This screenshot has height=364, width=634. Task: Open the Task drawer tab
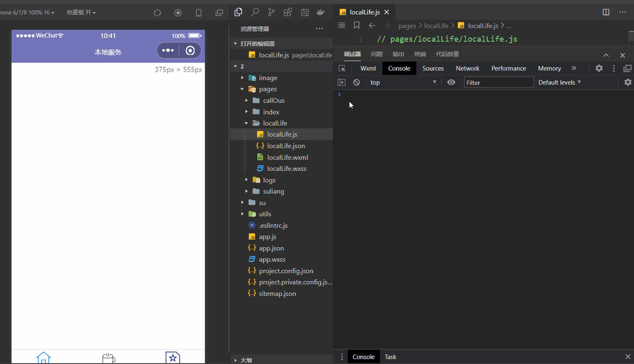pyautogui.click(x=390, y=357)
